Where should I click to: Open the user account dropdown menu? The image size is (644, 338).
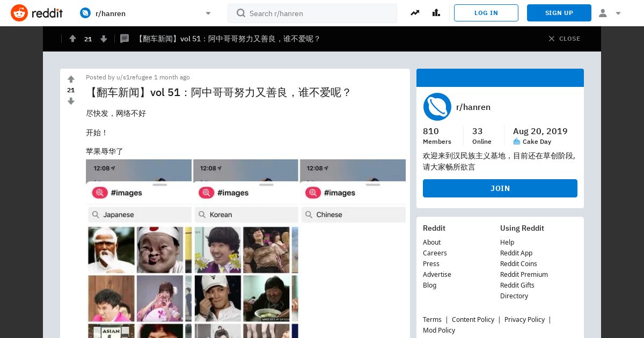pyautogui.click(x=610, y=13)
